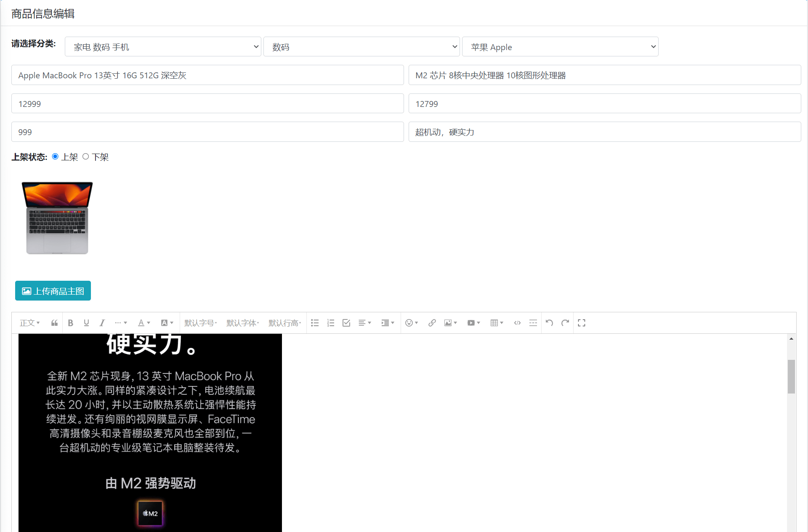Select the 下架 radio button
The image size is (808, 532).
(86, 157)
